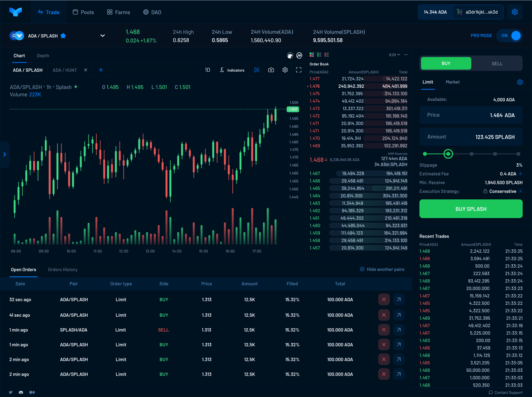The image size is (532, 397).
Task: Check Hide another pairs box
Action: pos(362,269)
